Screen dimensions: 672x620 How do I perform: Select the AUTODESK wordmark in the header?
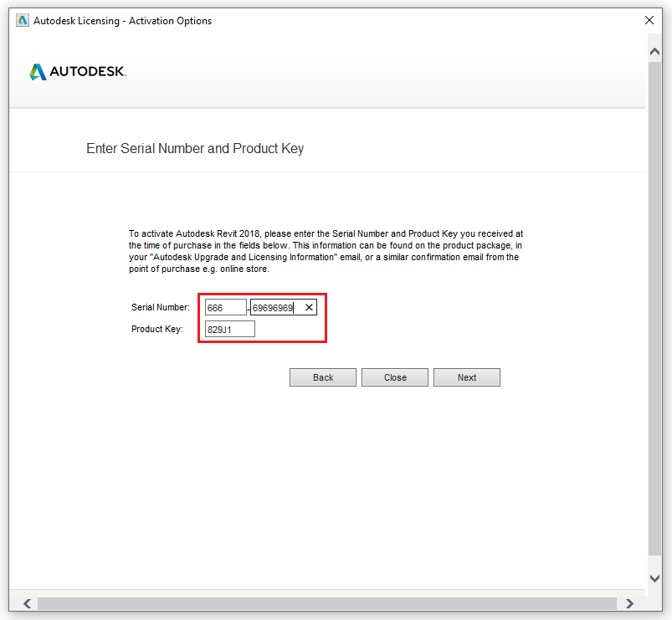tap(87, 72)
